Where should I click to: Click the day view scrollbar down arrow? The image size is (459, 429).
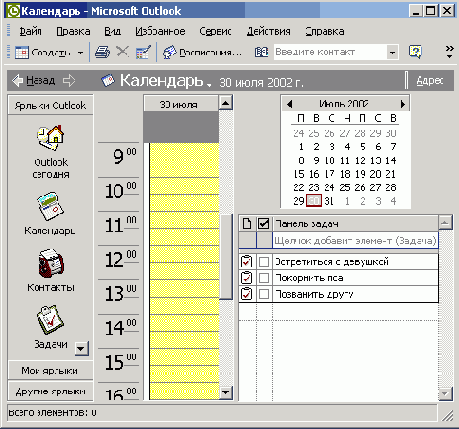pyautogui.click(x=226, y=393)
